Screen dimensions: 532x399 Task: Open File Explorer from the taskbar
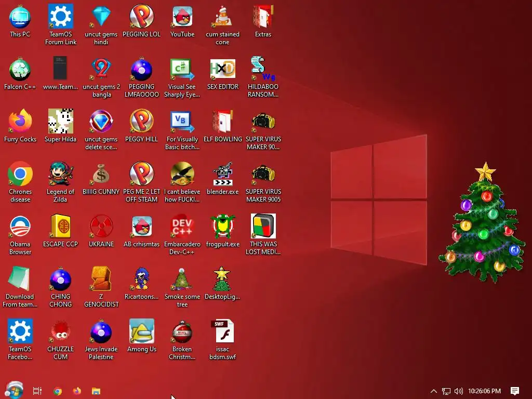tap(96, 391)
